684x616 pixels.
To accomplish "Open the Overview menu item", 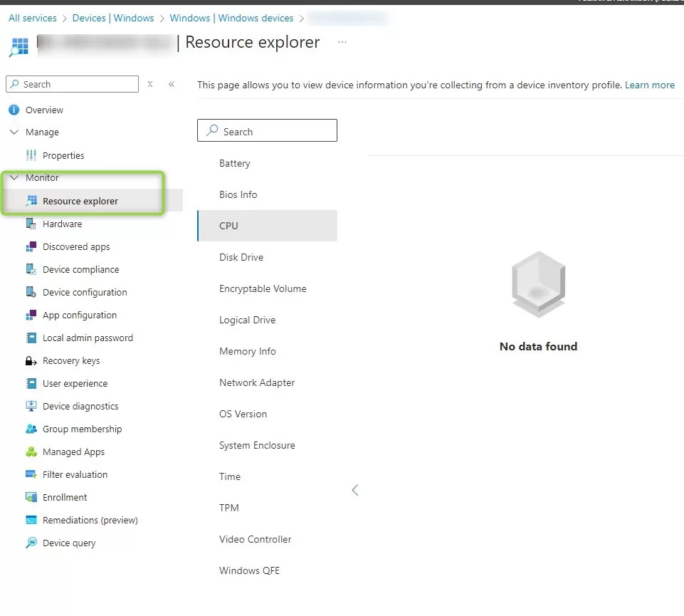I will coord(44,110).
